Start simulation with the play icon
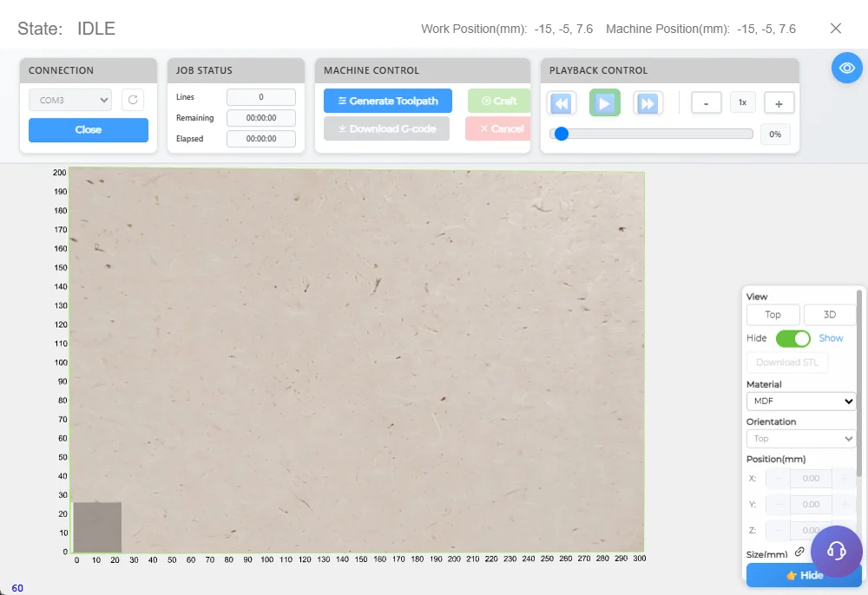Screen dimensions: 868x595 pyautogui.click(x=604, y=103)
